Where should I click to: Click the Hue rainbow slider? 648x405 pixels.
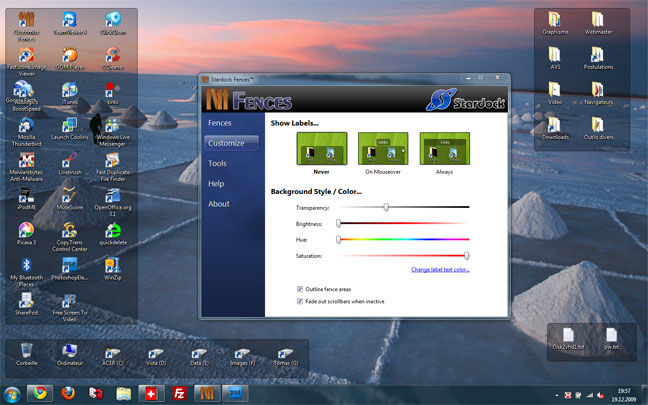[x=404, y=239]
